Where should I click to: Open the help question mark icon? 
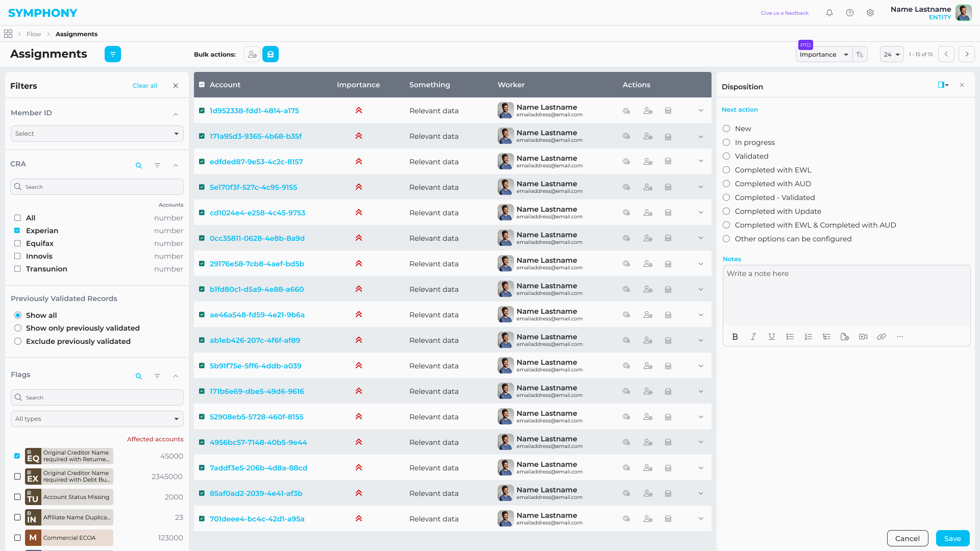click(850, 13)
